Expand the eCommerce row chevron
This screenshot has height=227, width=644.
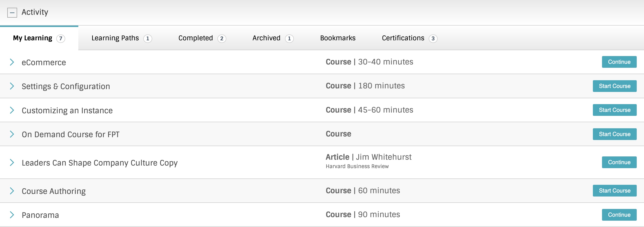tap(12, 62)
